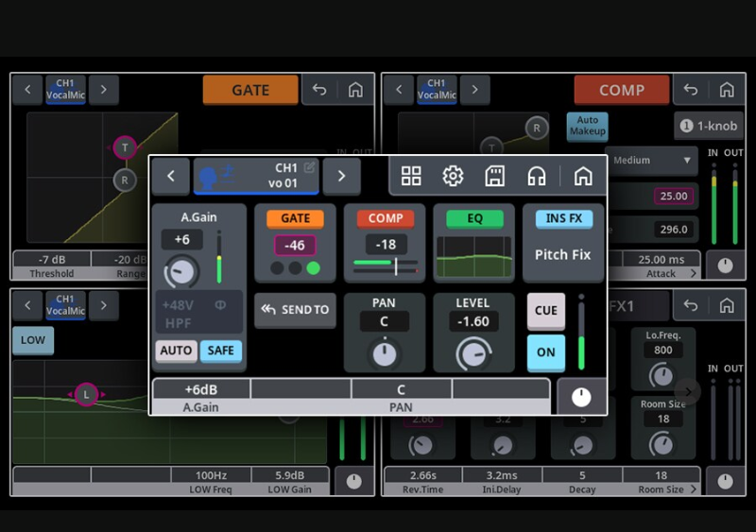The height and width of the screenshot is (532, 756).
Task: Enable the SAFE gain toggle
Action: tap(221, 351)
